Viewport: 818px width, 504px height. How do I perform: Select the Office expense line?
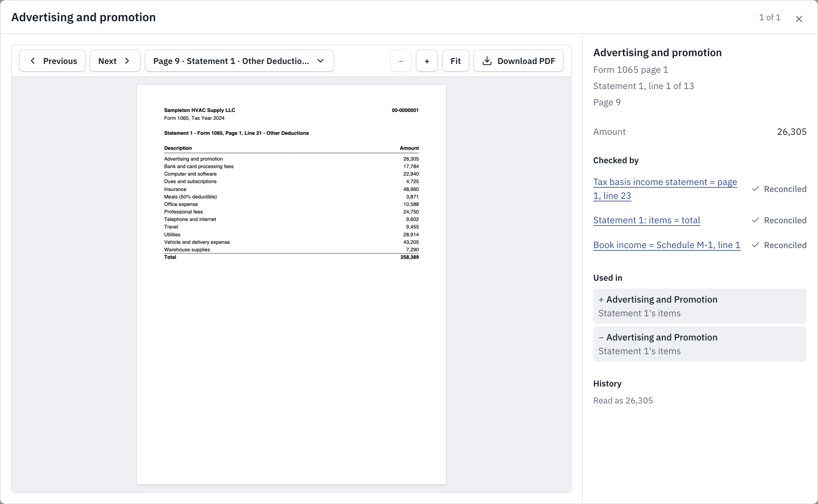[291, 204]
